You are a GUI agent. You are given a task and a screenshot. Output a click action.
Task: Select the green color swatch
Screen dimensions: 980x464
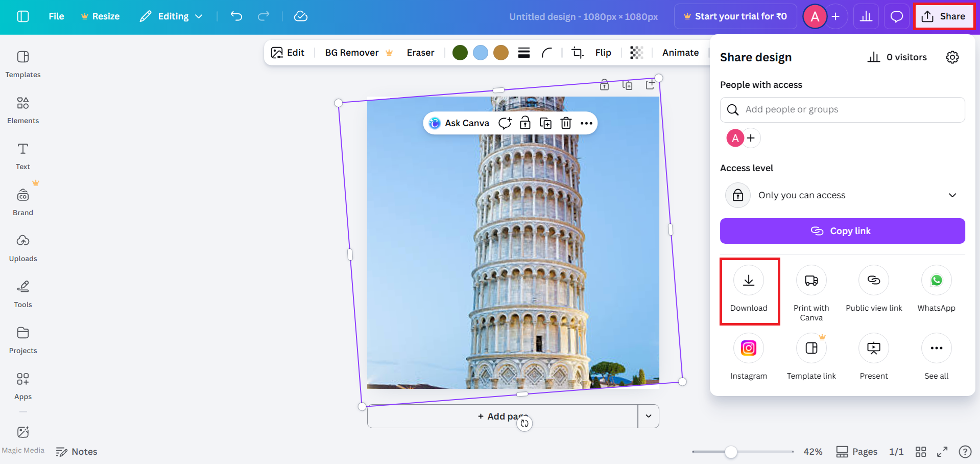point(459,52)
